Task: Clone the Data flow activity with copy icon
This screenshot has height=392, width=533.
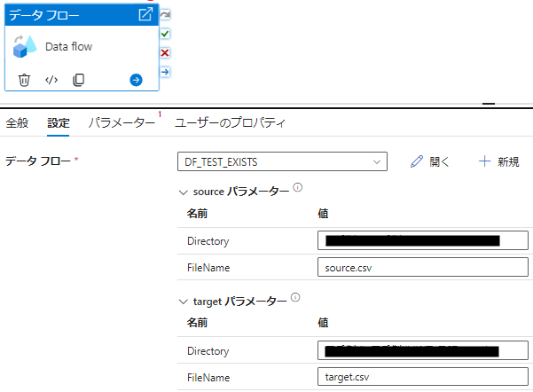Action: click(x=78, y=80)
